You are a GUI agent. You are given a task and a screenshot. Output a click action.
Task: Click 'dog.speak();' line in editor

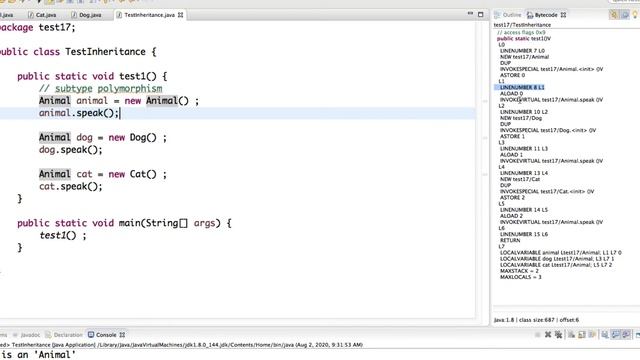(71, 150)
